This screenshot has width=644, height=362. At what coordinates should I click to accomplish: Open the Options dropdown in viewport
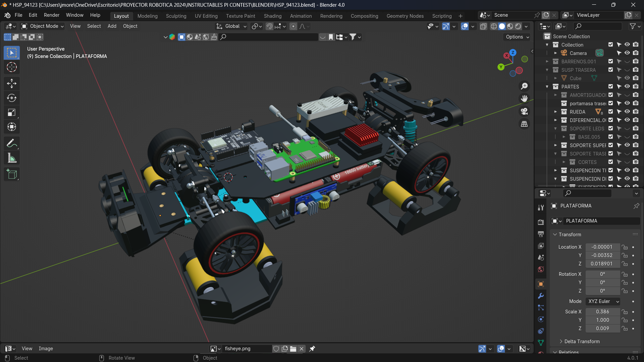(517, 37)
